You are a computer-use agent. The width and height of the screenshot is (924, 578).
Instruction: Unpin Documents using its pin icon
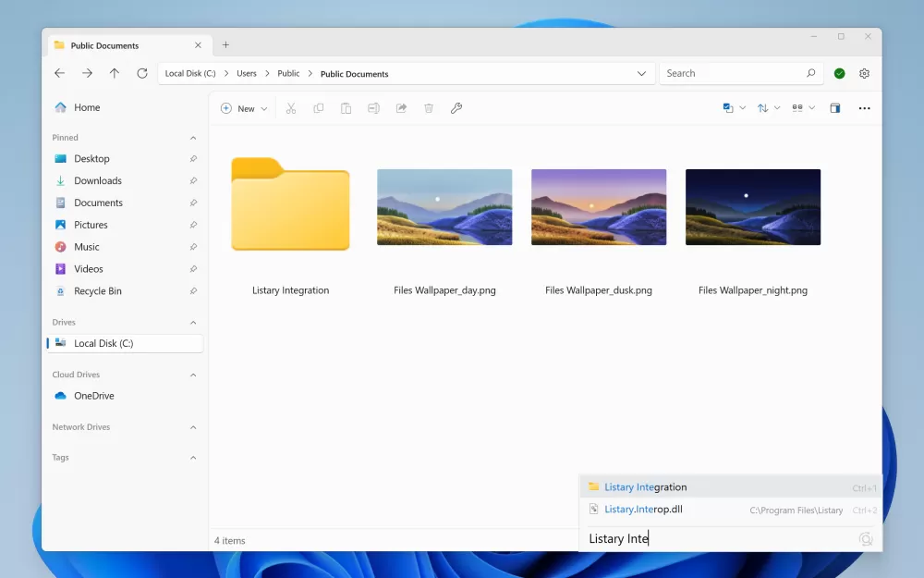click(x=193, y=203)
